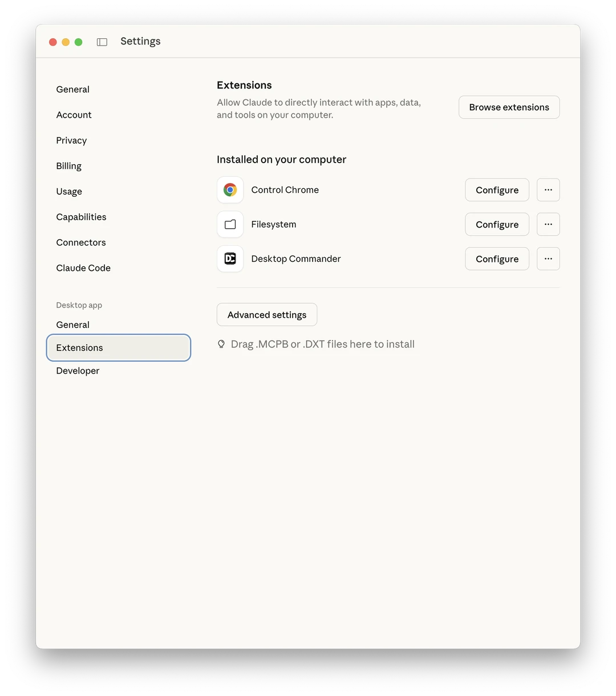Toggle the sidebar panel icon

(102, 42)
